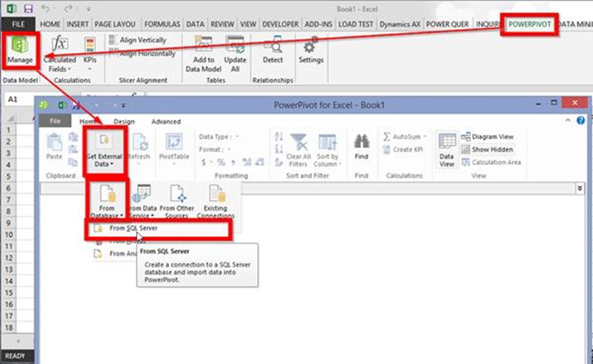Detect relationships in the Excel ribbon

[273, 50]
